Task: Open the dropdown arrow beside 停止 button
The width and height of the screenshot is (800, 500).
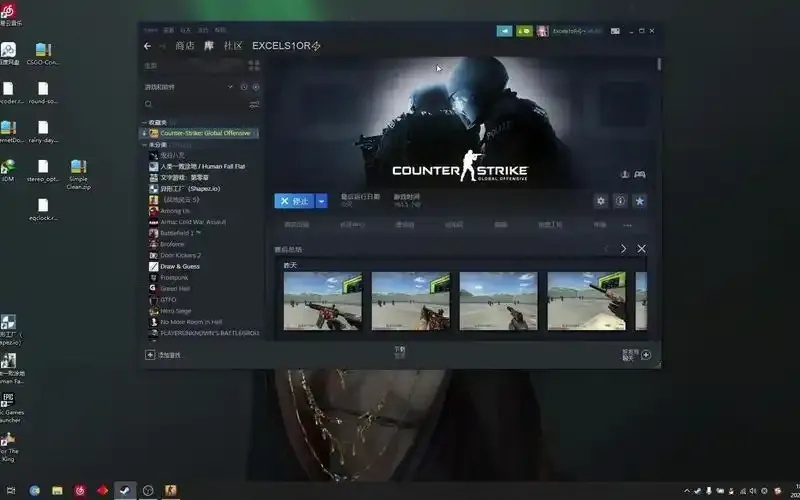Action: (x=321, y=201)
